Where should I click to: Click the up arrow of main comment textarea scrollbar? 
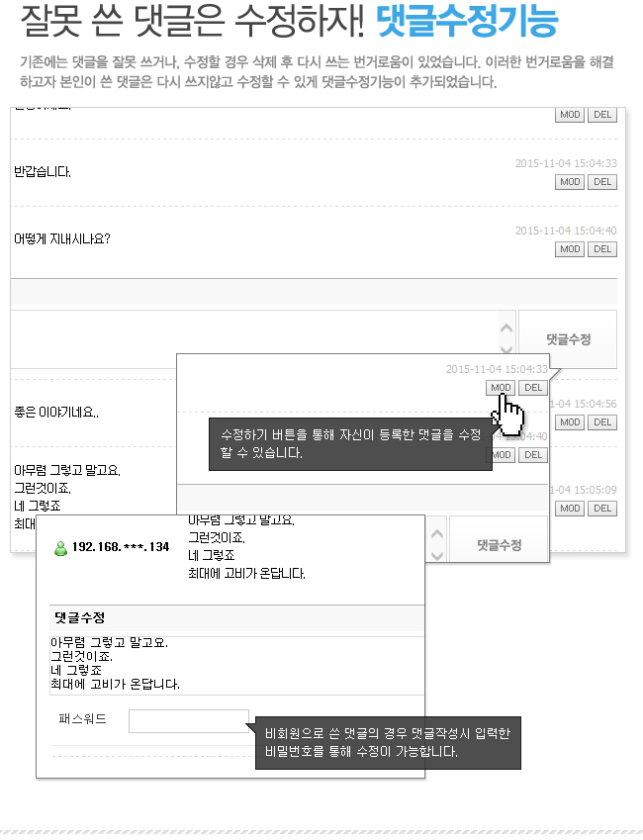click(x=506, y=327)
